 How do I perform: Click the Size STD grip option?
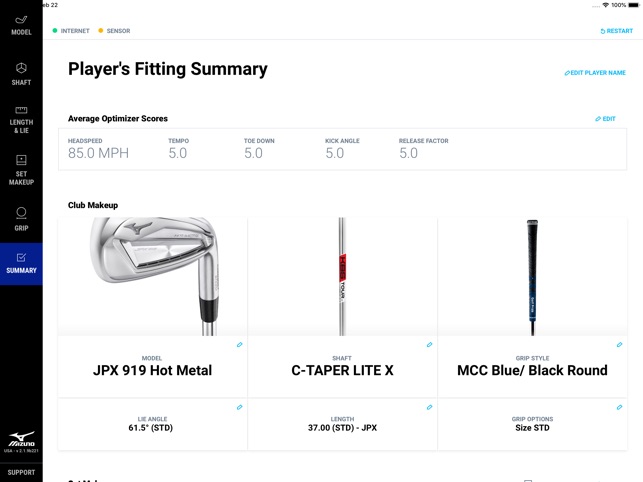point(532,428)
